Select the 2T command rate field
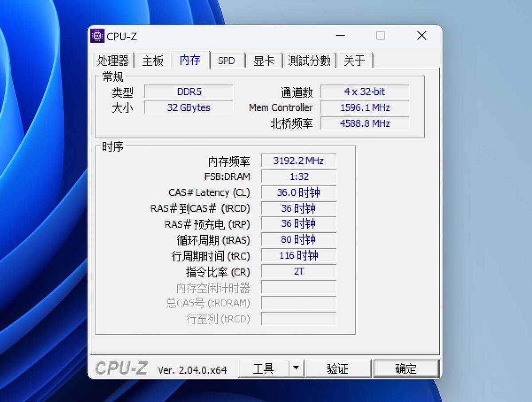Image resolution: width=532 pixels, height=402 pixels. 298,271
